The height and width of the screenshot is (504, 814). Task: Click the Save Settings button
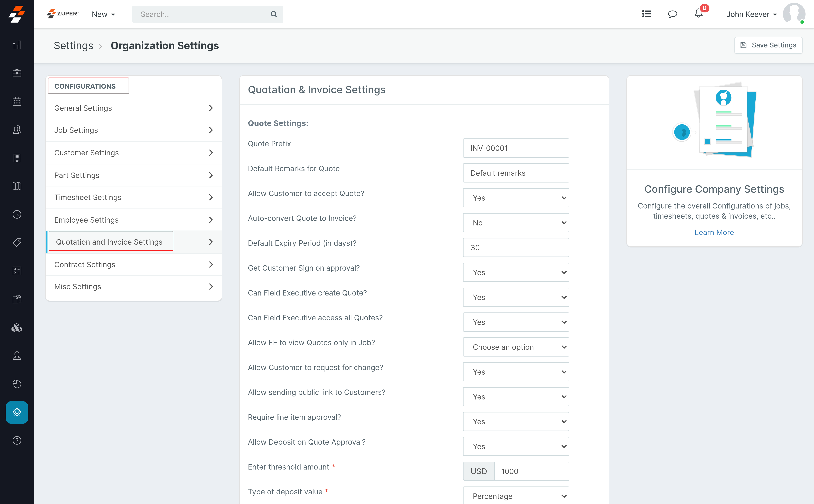click(x=768, y=45)
